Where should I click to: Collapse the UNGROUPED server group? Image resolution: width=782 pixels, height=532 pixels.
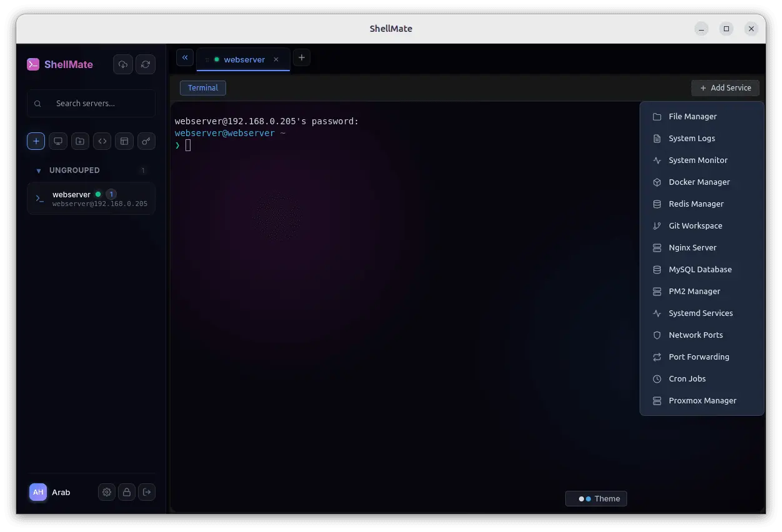(39, 170)
